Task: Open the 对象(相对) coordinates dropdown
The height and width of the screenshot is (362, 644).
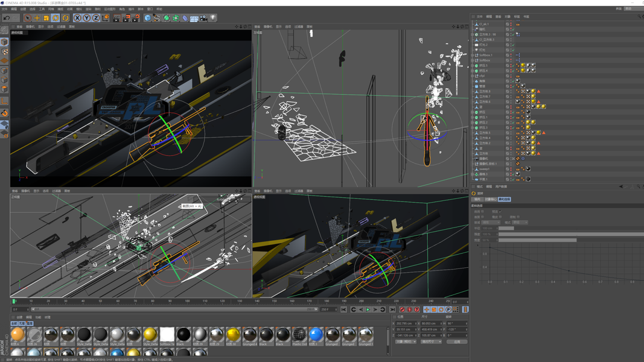Action: click(x=406, y=341)
